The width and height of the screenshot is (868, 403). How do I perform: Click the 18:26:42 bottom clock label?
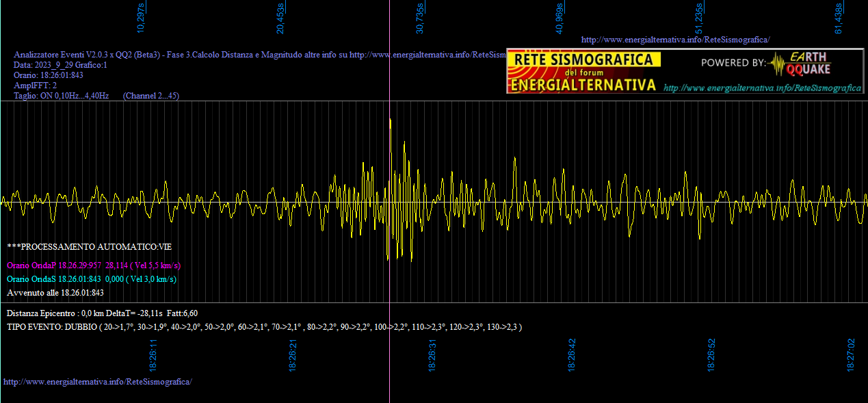(573, 355)
